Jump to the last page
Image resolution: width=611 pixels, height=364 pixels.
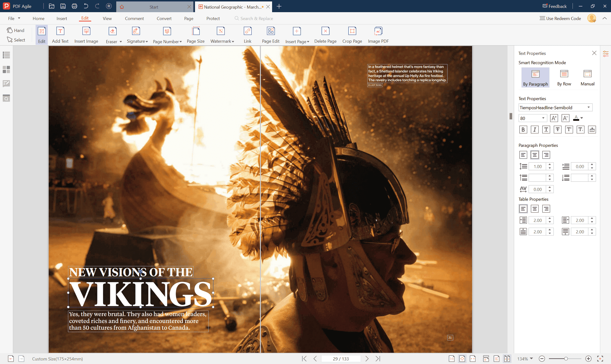[x=378, y=359]
